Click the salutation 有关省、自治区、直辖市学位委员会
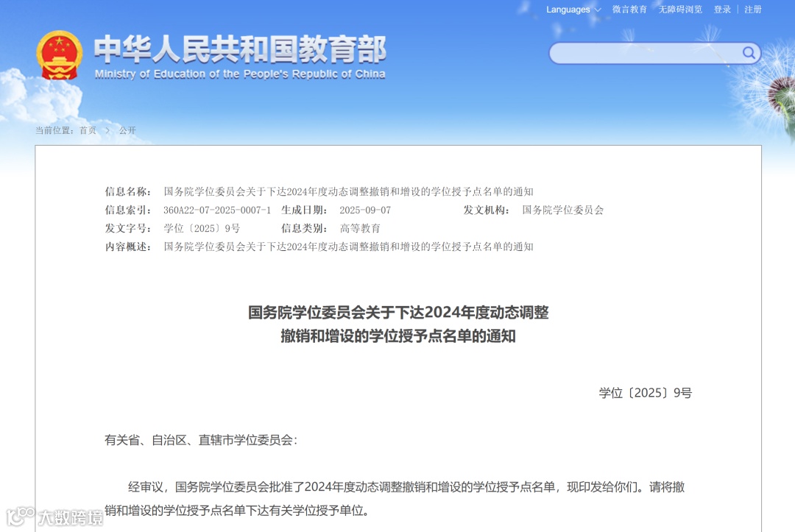Viewport: 795px width, 532px height. coord(201,440)
